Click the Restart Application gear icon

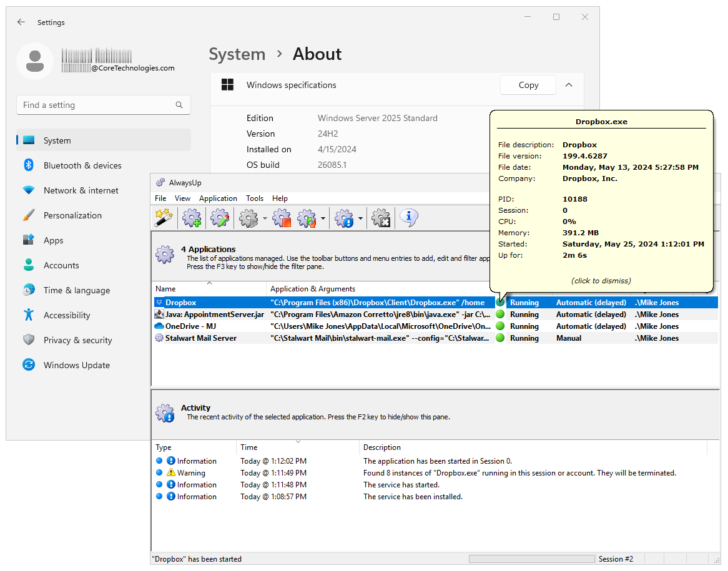click(307, 218)
